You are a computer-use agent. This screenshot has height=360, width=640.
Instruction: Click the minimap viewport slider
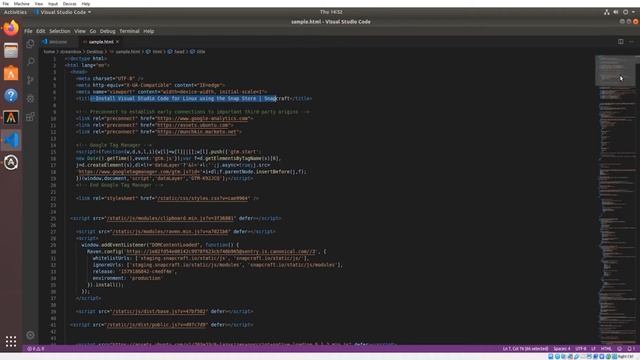click(x=615, y=71)
